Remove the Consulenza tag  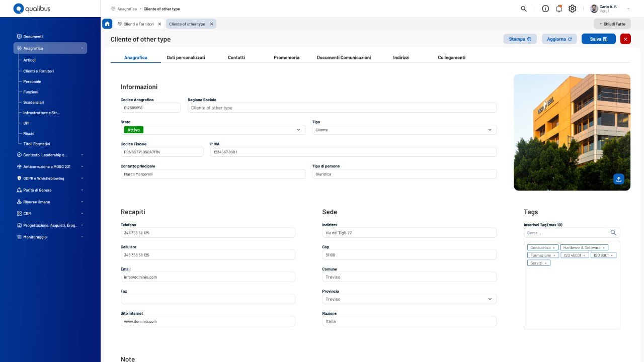[554, 248]
